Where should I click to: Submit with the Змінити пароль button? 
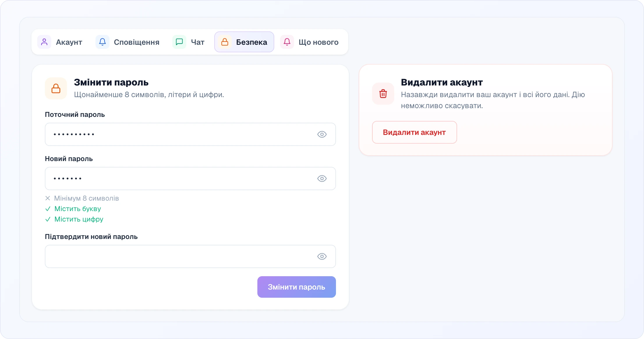[297, 287]
